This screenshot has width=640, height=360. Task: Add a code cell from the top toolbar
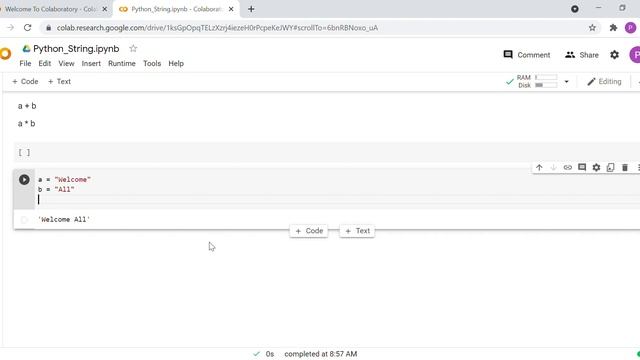point(25,81)
